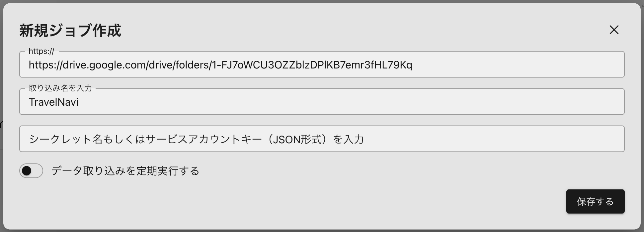644x232 pixels.
Task: Select TravelNavi text in name input
Action: pos(54,102)
